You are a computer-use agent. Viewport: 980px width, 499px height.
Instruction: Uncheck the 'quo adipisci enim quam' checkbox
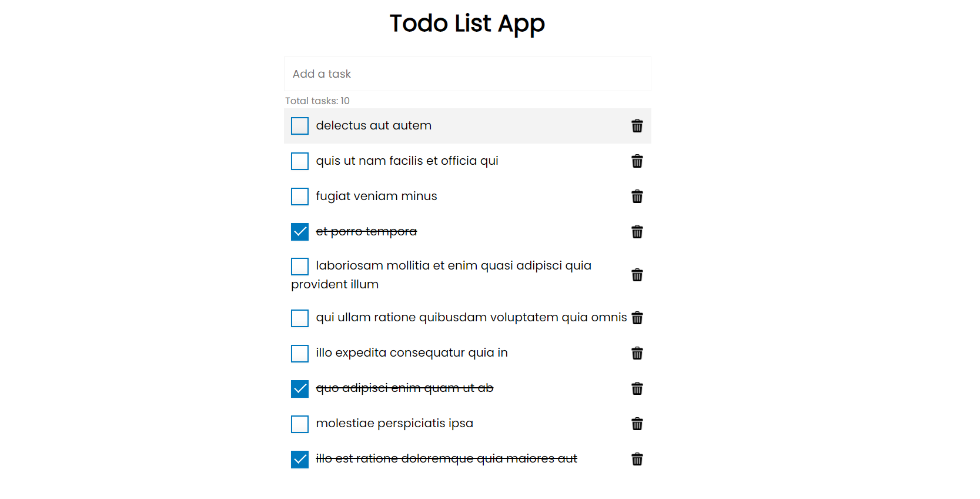(x=300, y=389)
